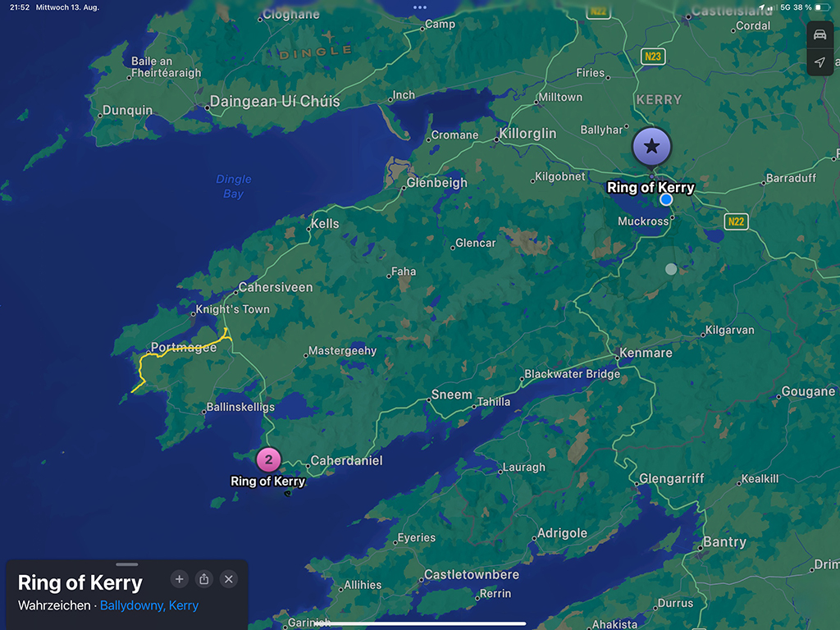
Task: Select the Daingean Uí Chúis label
Action: pos(274,101)
